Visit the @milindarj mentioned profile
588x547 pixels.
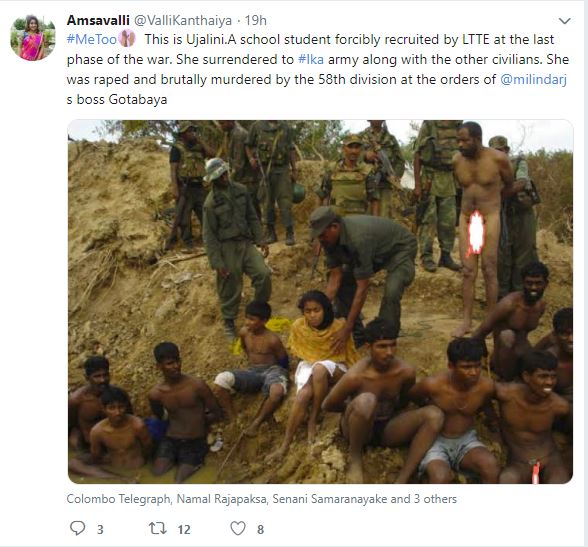(533, 79)
